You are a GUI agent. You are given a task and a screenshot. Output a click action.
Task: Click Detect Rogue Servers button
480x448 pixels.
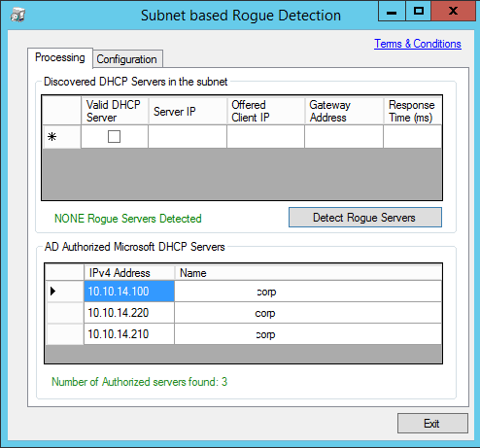(365, 218)
